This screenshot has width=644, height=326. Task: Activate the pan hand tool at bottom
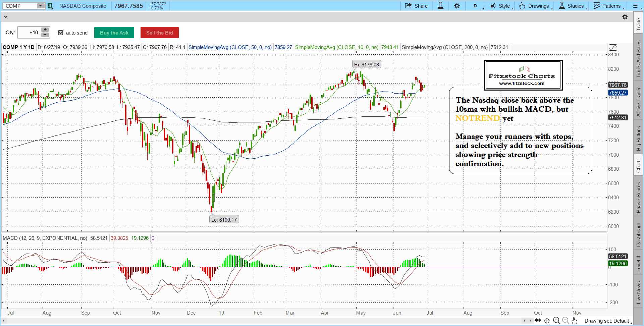tap(575, 321)
